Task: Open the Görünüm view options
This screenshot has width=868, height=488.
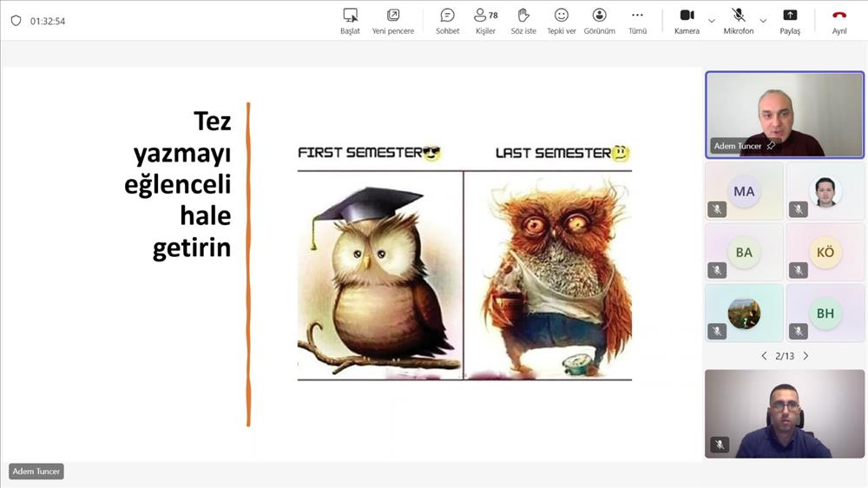Action: pos(599,21)
